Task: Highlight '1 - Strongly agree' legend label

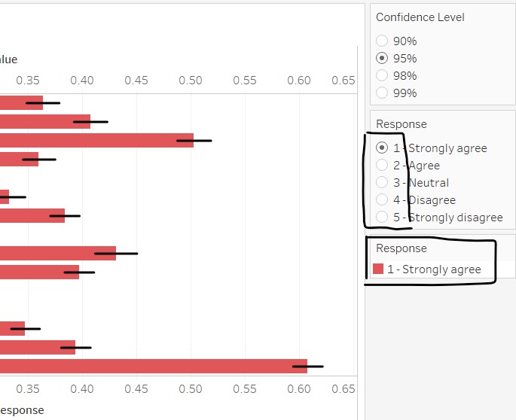Action: click(x=434, y=269)
